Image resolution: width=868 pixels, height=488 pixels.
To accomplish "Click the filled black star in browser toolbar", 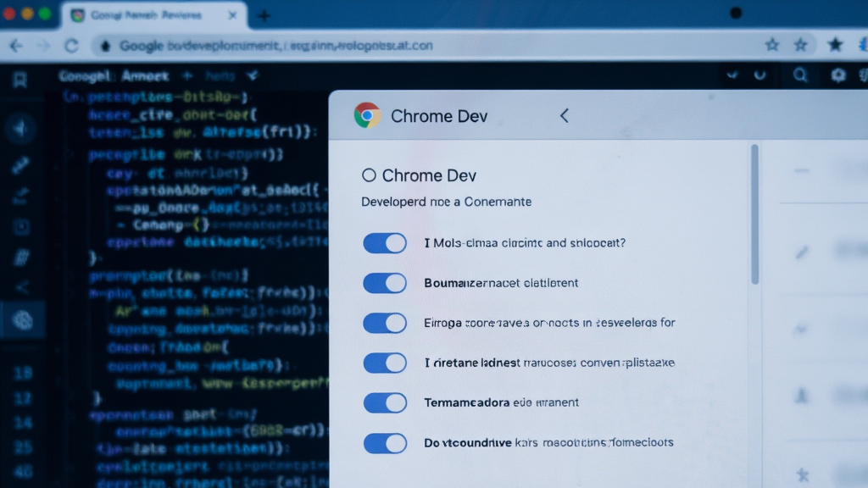I will coord(835,44).
